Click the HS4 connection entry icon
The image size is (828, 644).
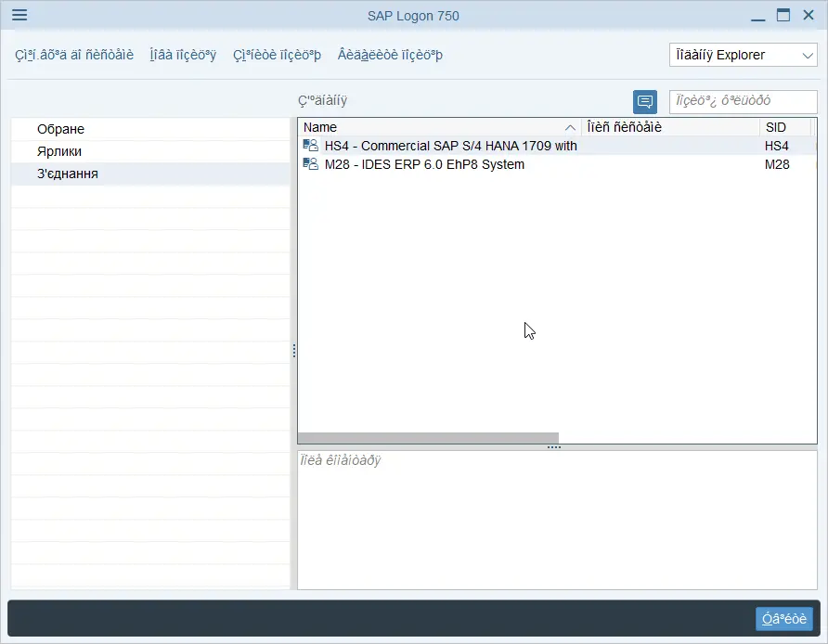pos(310,145)
